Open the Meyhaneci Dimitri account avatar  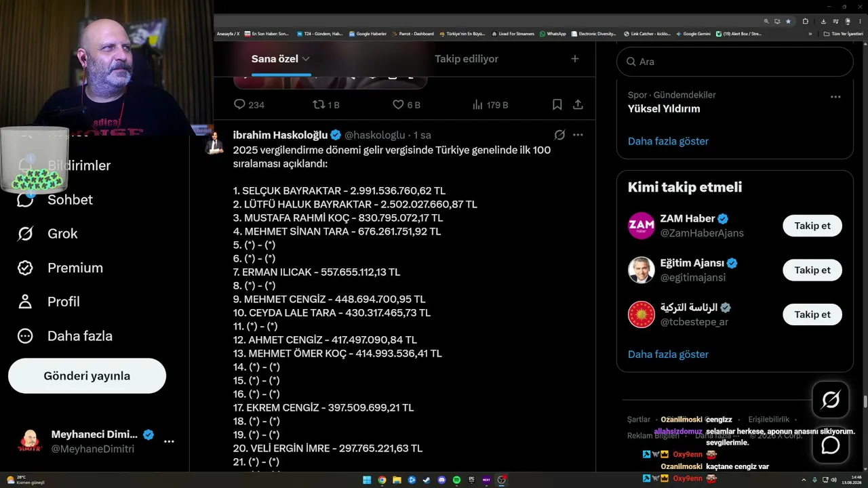coord(30,441)
